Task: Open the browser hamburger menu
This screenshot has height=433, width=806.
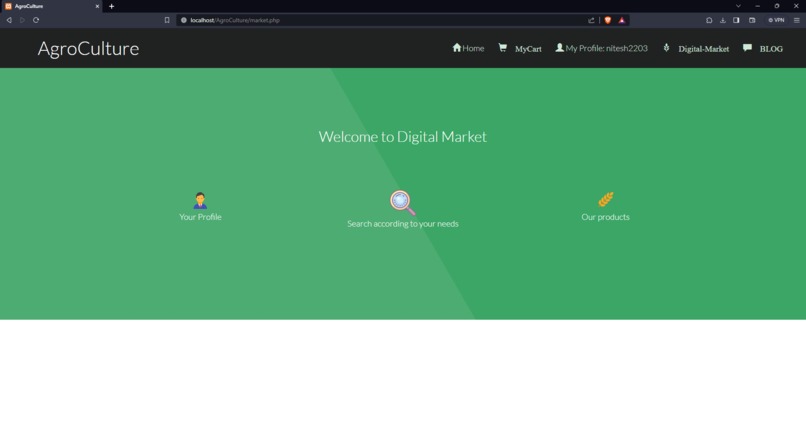Action: (x=797, y=20)
